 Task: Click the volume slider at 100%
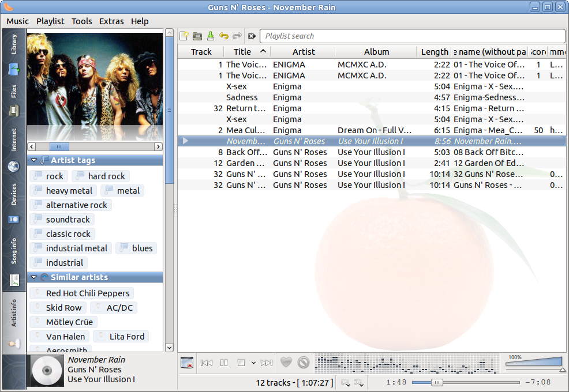pyautogui.click(x=534, y=363)
